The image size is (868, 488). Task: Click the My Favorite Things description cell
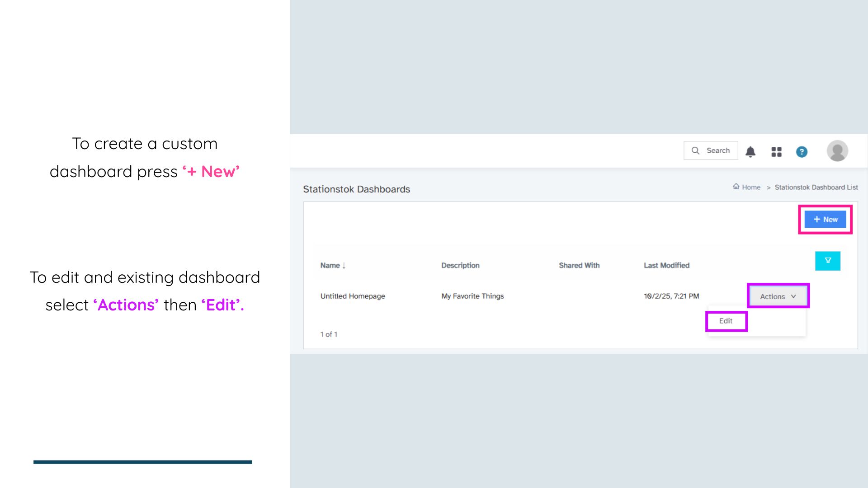coord(472,296)
